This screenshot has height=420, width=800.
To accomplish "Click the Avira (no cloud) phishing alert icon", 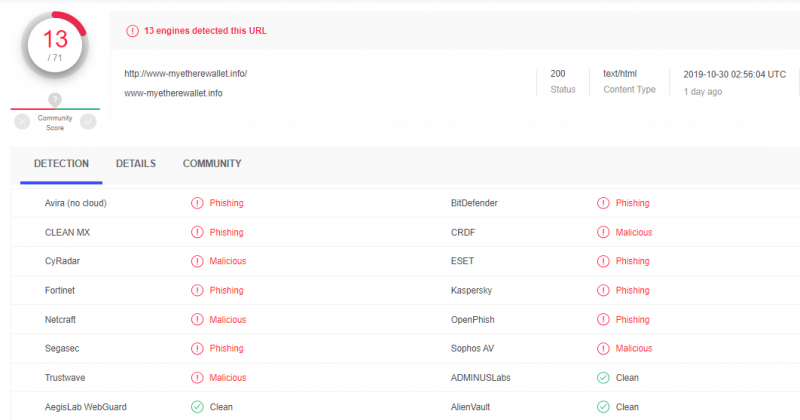I will 197,203.
